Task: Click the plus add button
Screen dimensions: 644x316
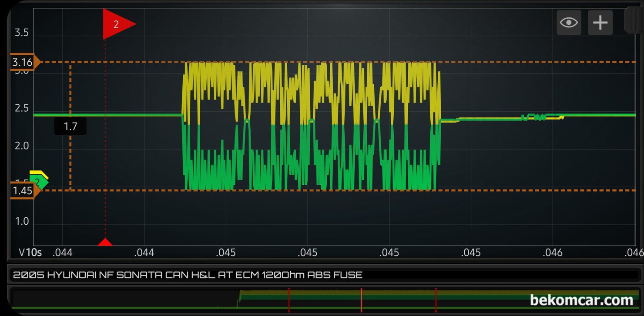Action: click(600, 22)
